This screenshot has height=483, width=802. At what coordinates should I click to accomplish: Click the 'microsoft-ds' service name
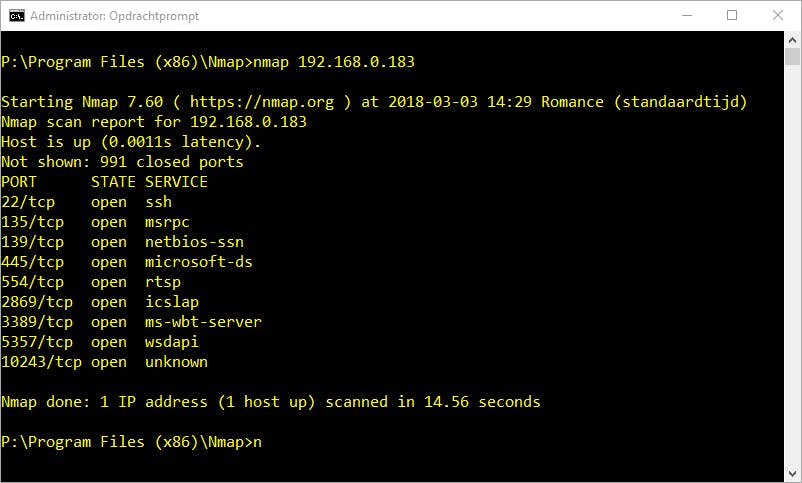click(198, 262)
